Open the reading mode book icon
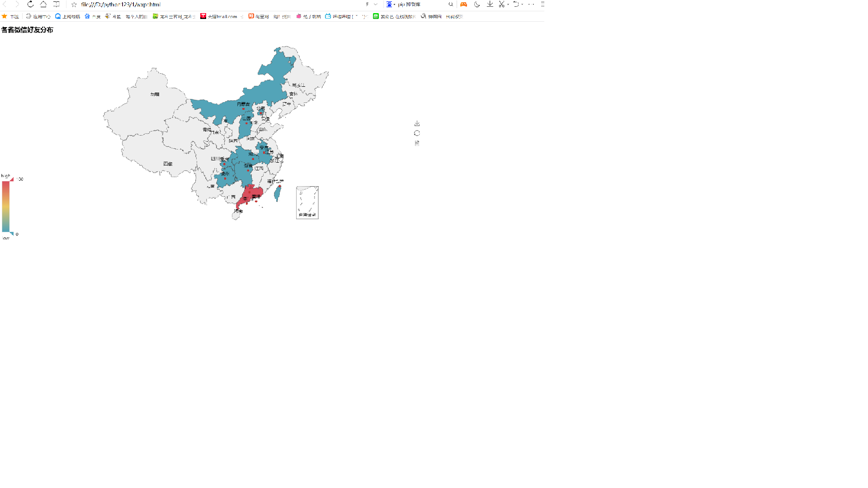This screenshot has width=868, height=488. click(x=57, y=4)
